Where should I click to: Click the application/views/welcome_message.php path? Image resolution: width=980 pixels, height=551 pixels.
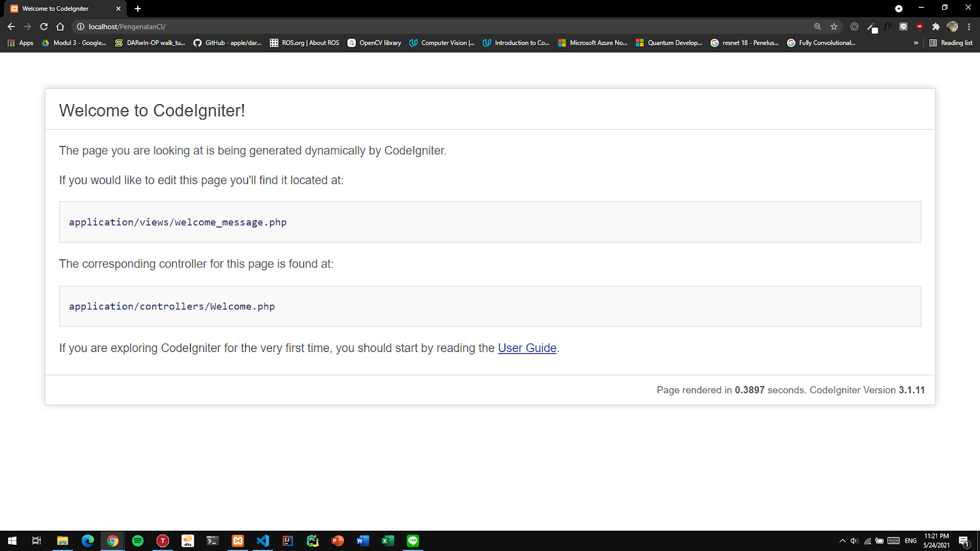click(178, 222)
